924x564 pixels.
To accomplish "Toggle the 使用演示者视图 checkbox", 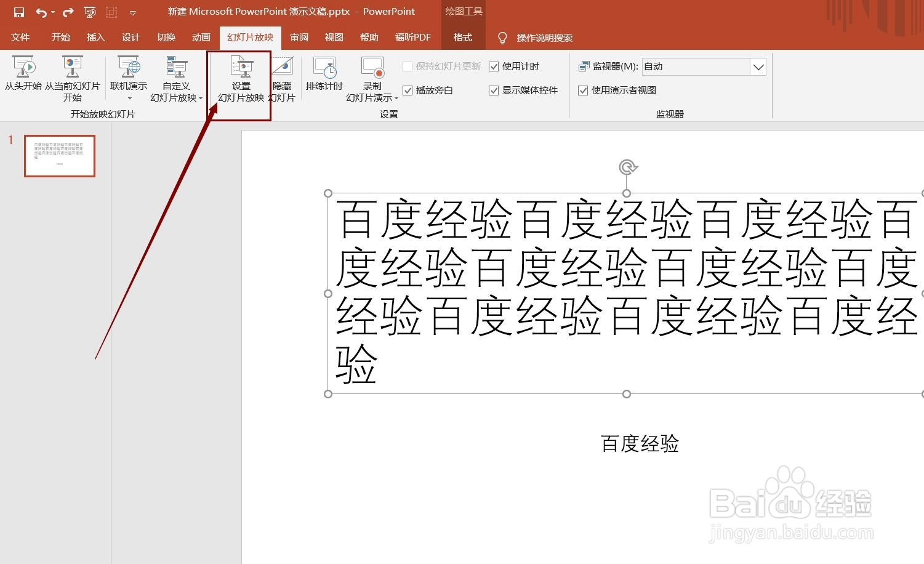I will pyautogui.click(x=583, y=91).
